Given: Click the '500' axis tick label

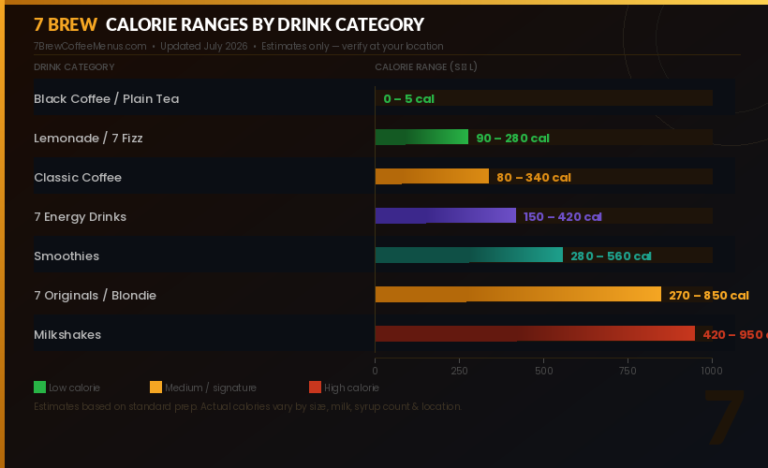Looking at the screenshot, I should tap(544, 371).
